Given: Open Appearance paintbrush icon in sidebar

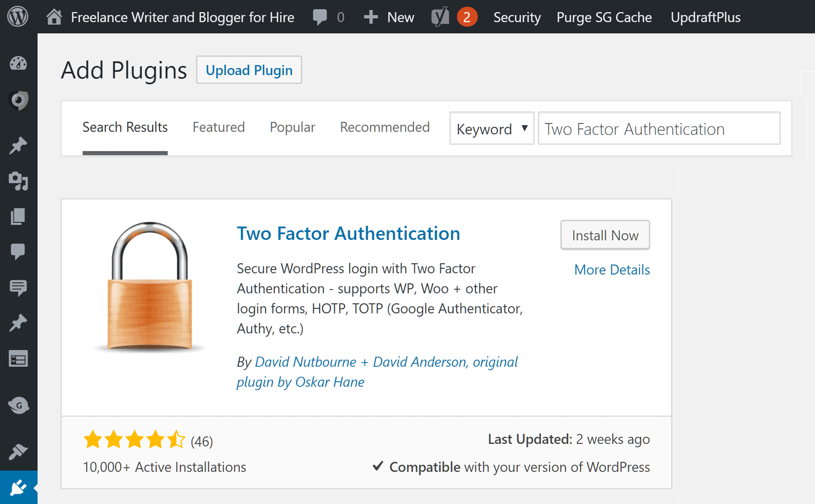Looking at the screenshot, I should pyautogui.click(x=18, y=451).
